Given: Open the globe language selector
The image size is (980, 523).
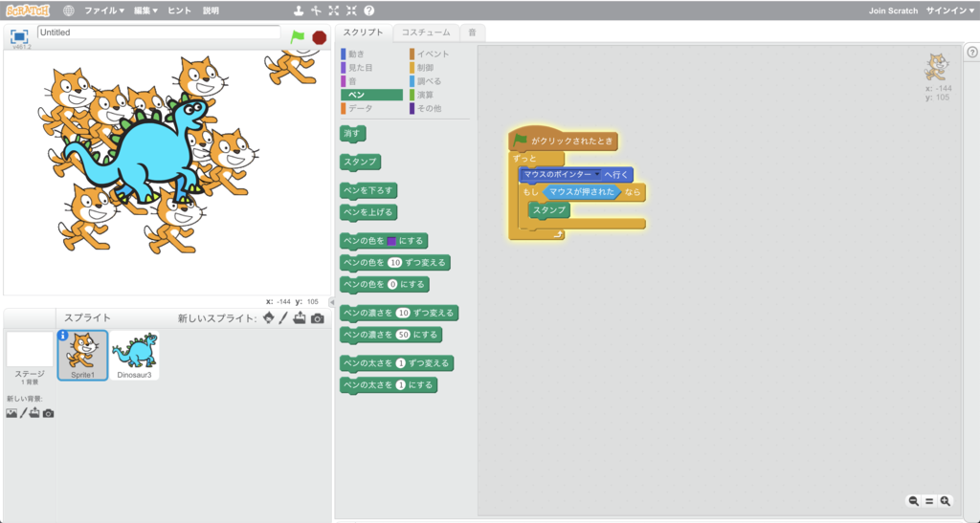Looking at the screenshot, I should tap(69, 11).
